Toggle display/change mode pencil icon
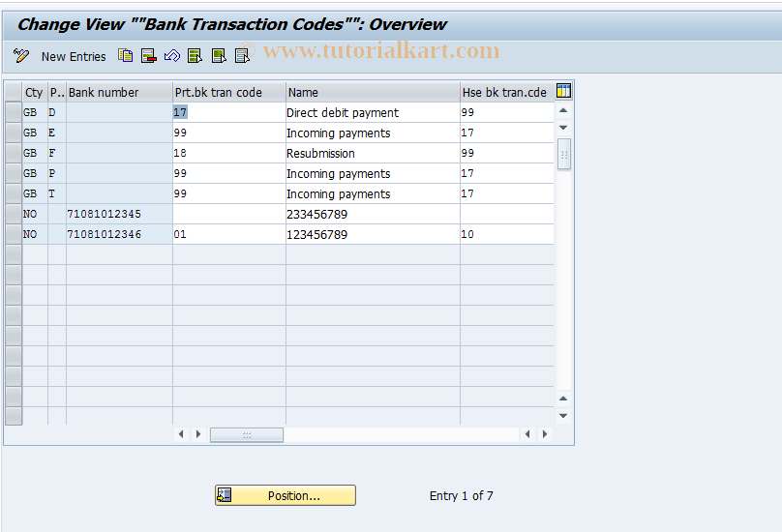This screenshot has width=782, height=532. pos(21,56)
